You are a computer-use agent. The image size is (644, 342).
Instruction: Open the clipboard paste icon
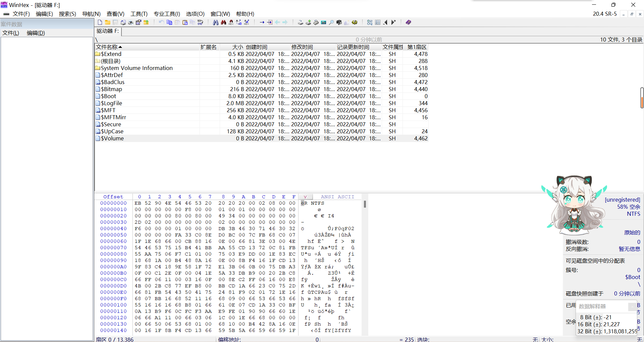[185, 22]
